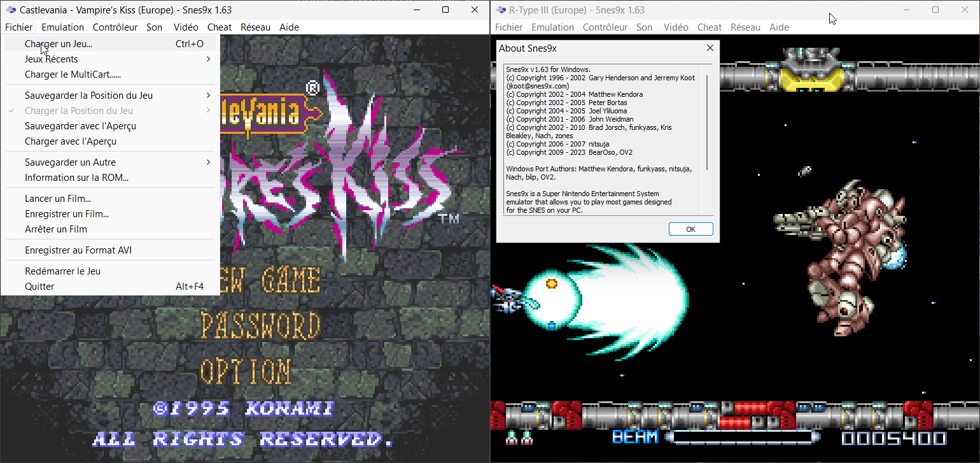The height and width of the screenshot is (463, 980).
Task: Open Information sur la ROM...
Action: pyautogui.click(x=110, y=178)
